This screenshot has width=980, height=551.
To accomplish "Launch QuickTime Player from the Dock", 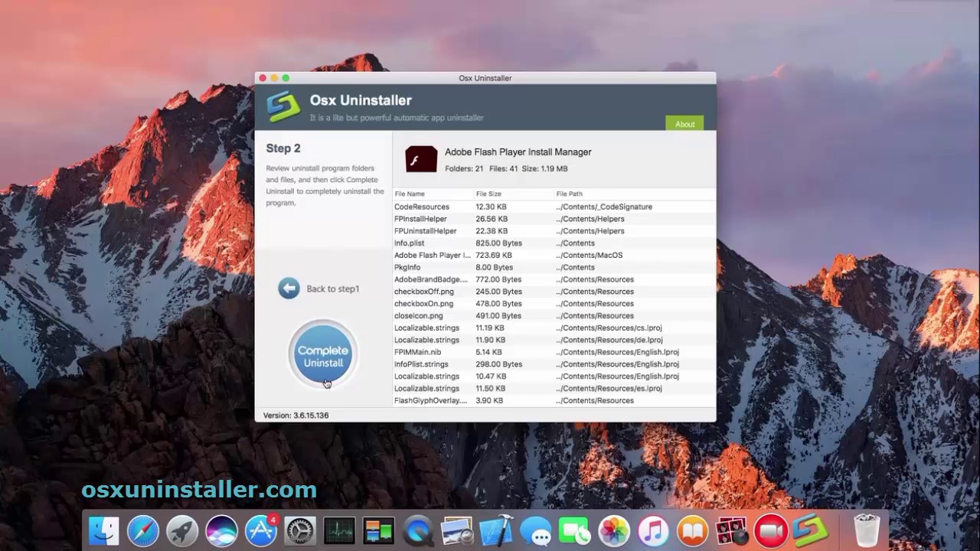I will pyautogui.click(x=418, y=531).
